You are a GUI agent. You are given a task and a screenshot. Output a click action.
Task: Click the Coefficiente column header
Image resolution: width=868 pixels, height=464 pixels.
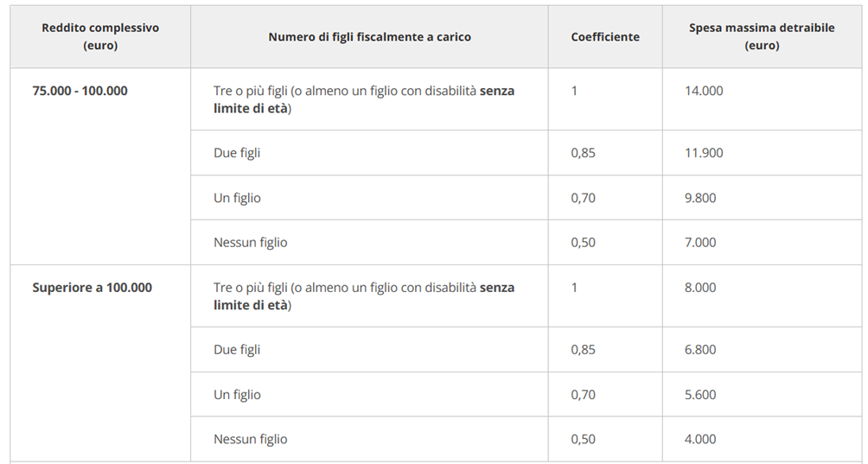point(605,37)
